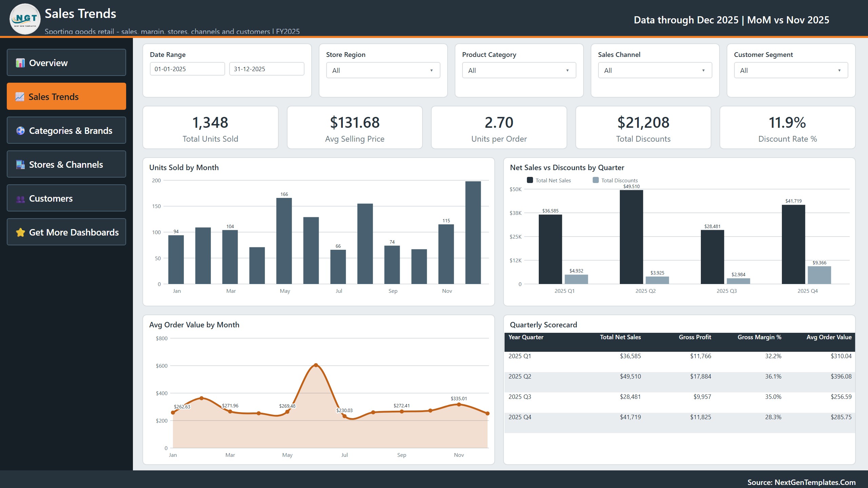Open the Overview page
The height and width of the screenshot is (488, 868).
coord(66,62)
